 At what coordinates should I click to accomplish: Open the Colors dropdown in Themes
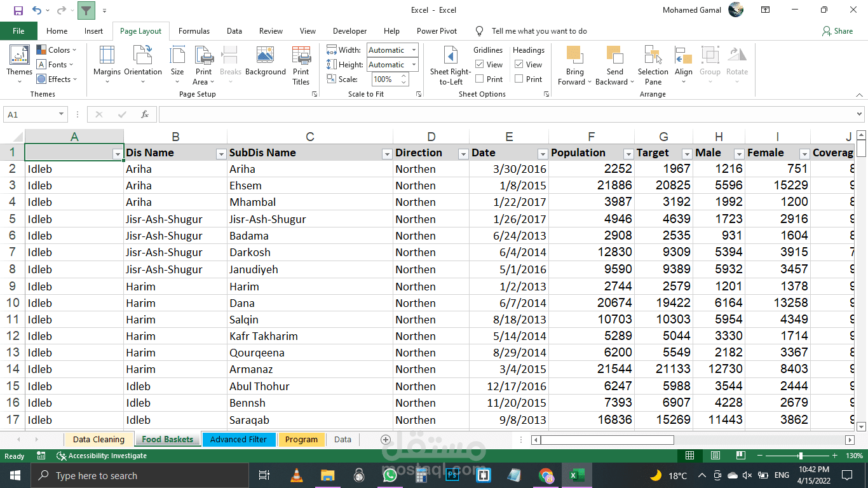[x=57, y=50]
